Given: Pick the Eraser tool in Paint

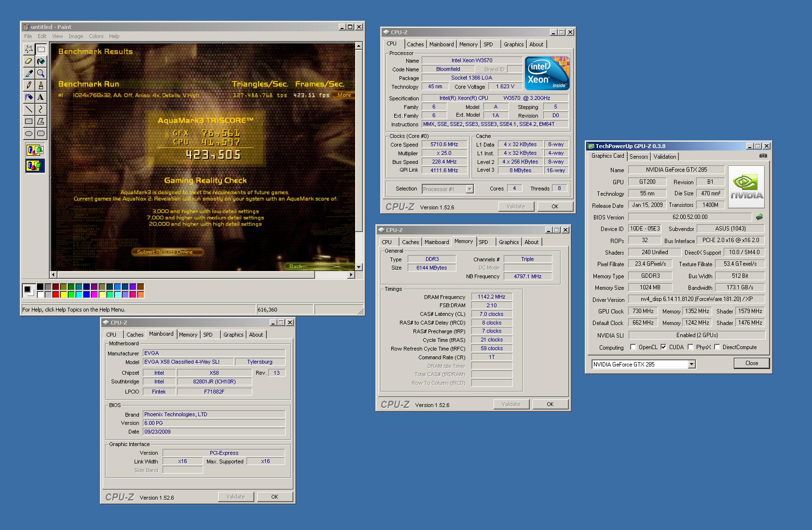Looking at the screenshot, I should tap(29, 61).
